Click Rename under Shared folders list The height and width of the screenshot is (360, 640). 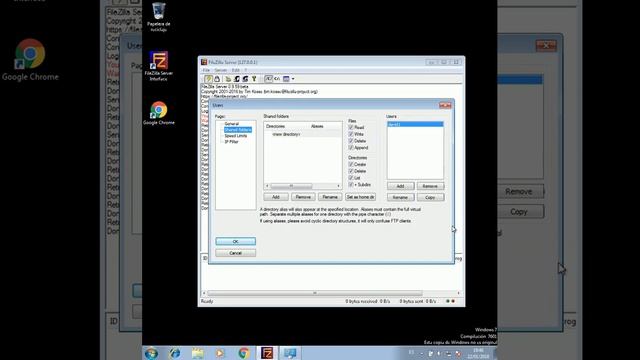point(330,197)
